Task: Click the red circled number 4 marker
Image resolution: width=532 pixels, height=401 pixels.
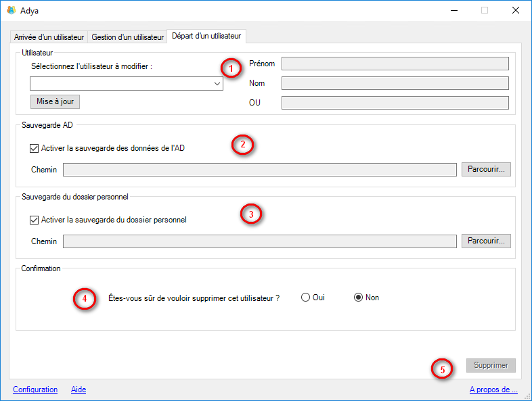Action: click(x=84, y=299)
